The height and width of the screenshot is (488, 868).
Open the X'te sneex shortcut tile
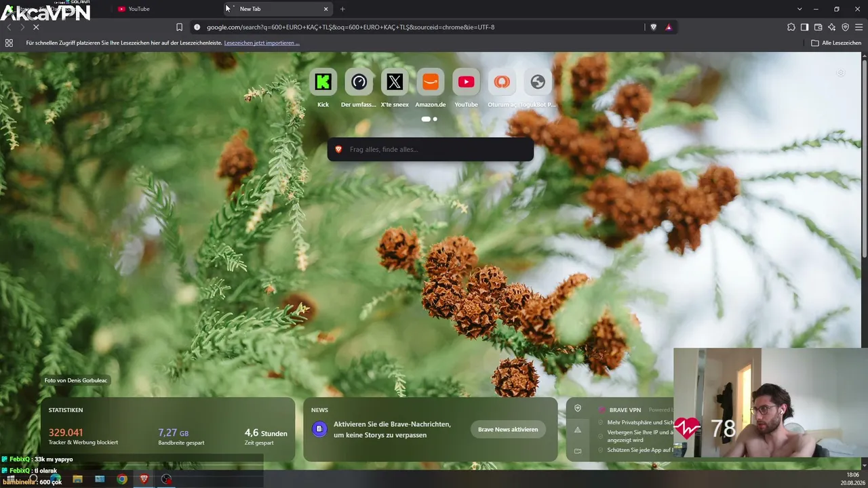[395, 82]
